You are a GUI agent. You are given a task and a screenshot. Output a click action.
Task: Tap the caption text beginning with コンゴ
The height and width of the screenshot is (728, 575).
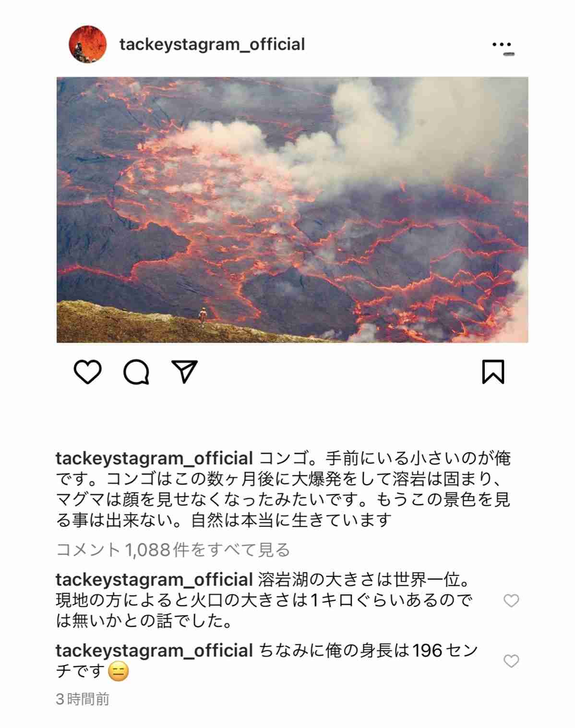click(x=283, y=489)
